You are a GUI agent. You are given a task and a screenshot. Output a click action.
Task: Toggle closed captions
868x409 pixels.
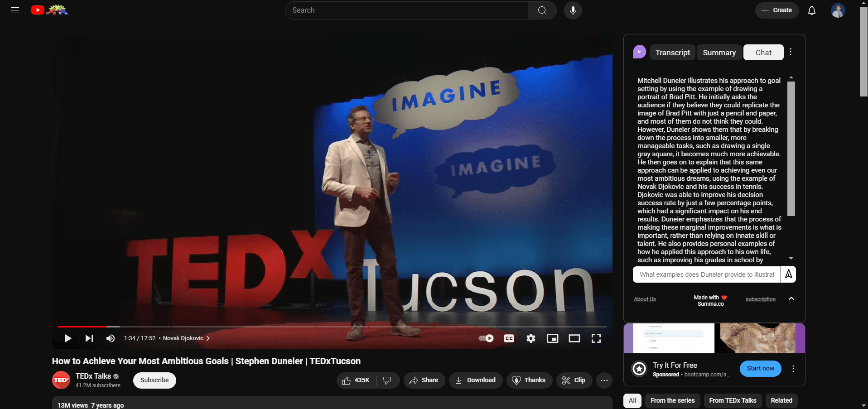509,338
